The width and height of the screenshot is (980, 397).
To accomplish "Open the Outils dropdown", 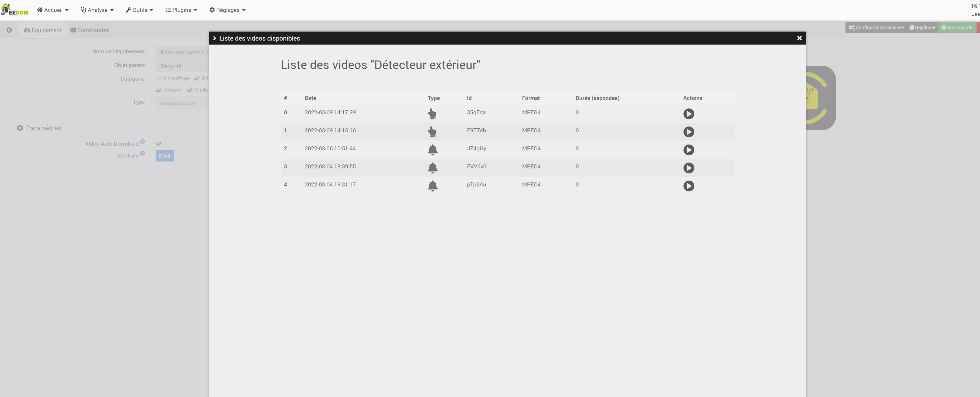I will [x=139, y=10].
